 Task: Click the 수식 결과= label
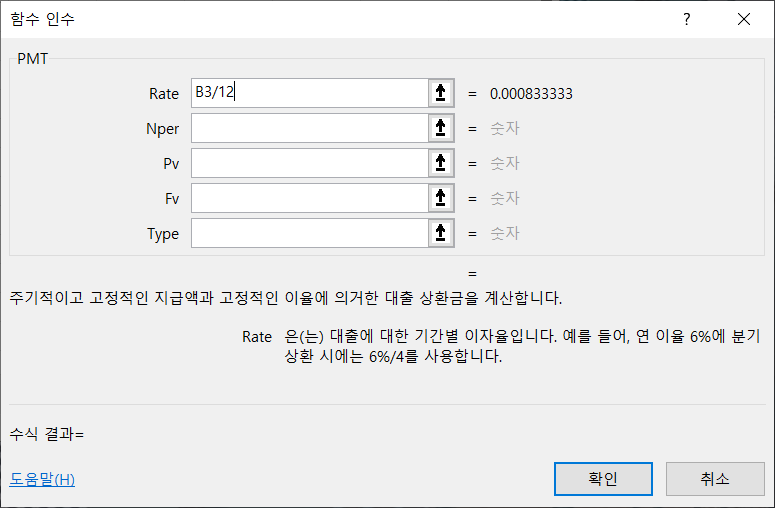(x=47, y=434)
